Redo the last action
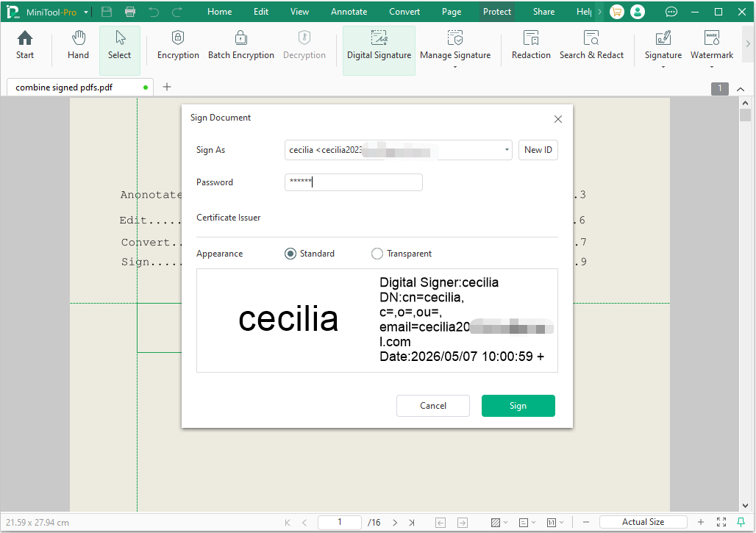 (x=177, y=12)
